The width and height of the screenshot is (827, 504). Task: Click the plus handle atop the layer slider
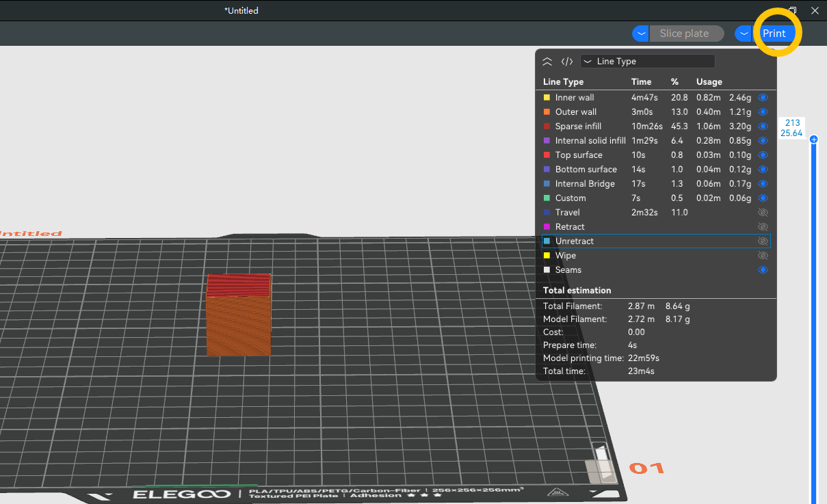click(813, 140)
